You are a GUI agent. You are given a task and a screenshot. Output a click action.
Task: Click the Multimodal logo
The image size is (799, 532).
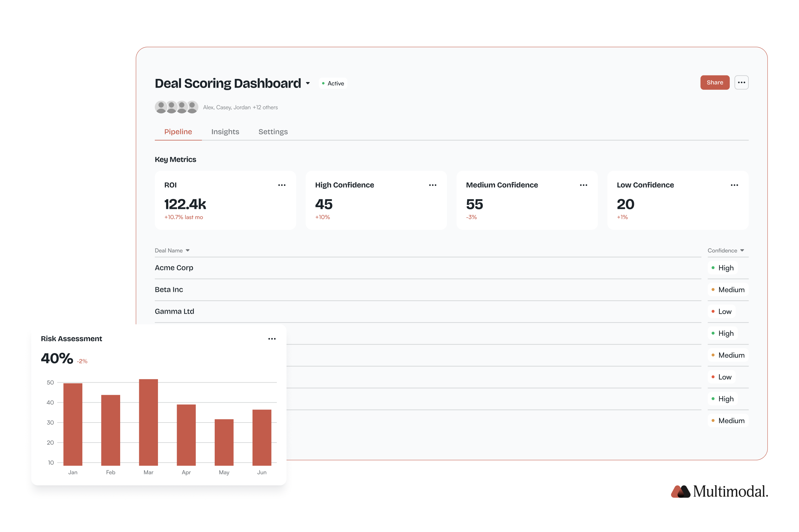(719, 491)
